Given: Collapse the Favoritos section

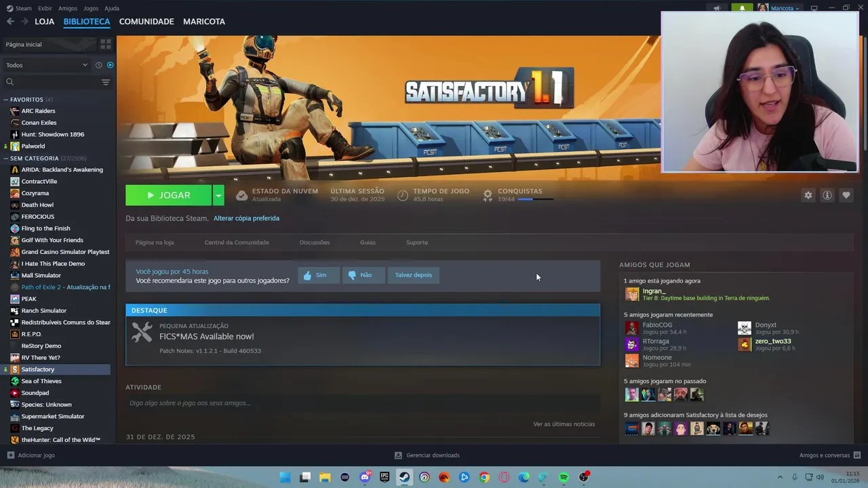Looking at the screenshot, I should click(x=6, y=100).
